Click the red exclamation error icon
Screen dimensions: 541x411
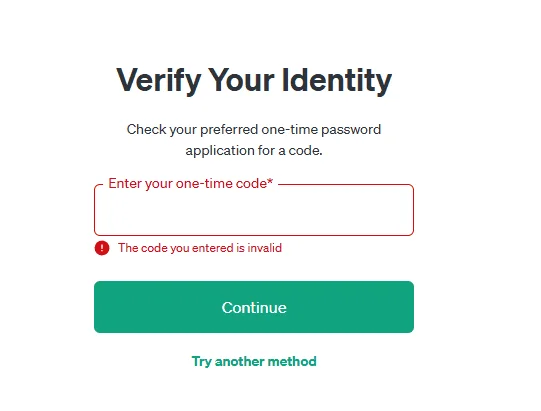click(x=102, y=248)
